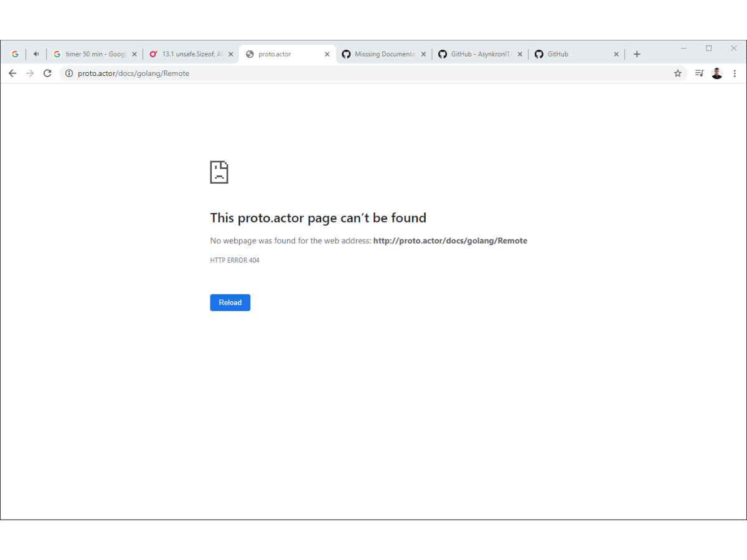This screenshot has width=747, height=560.
Task: Toggle the bookmark star for this page
Action: pos(678,73)
